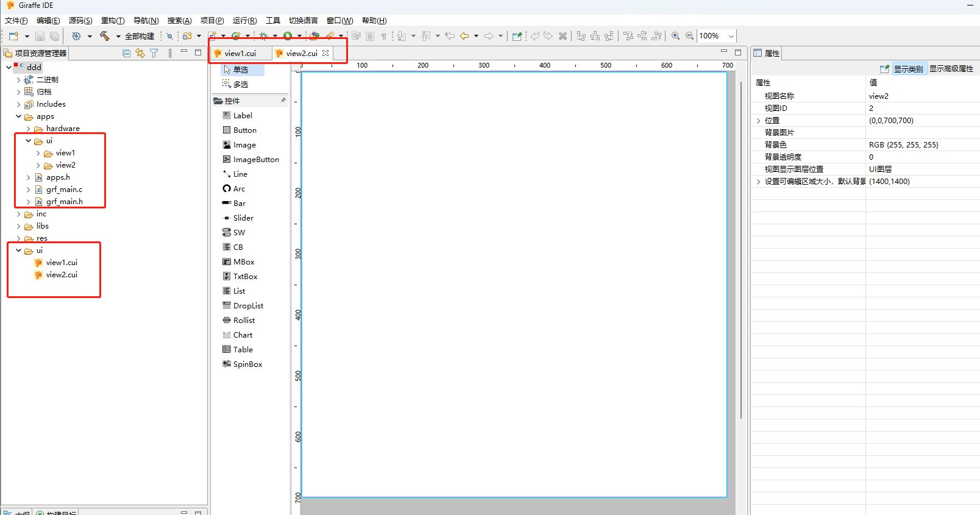Screen dimensions: 980x515
Task: Toggle 显示类别 in properties panel
Action: pyautogui.click(x=908, y=69)
